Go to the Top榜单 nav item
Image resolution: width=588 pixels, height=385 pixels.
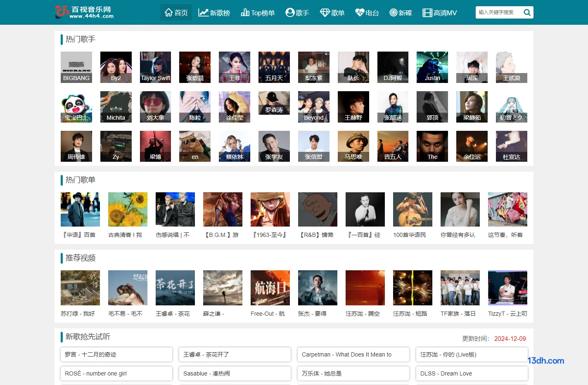click(x=258, y=13)
